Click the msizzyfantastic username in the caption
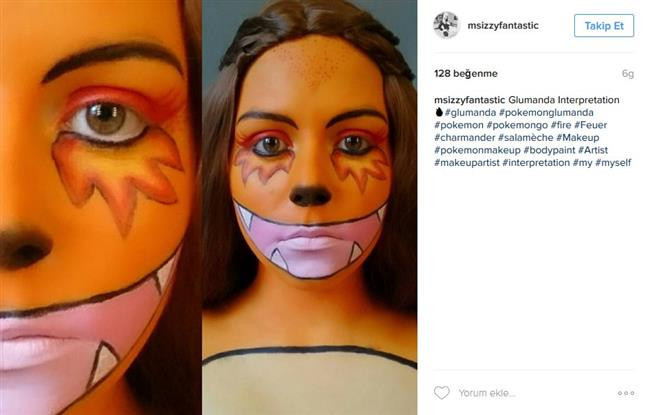650x415 pixels. (470, 101)
